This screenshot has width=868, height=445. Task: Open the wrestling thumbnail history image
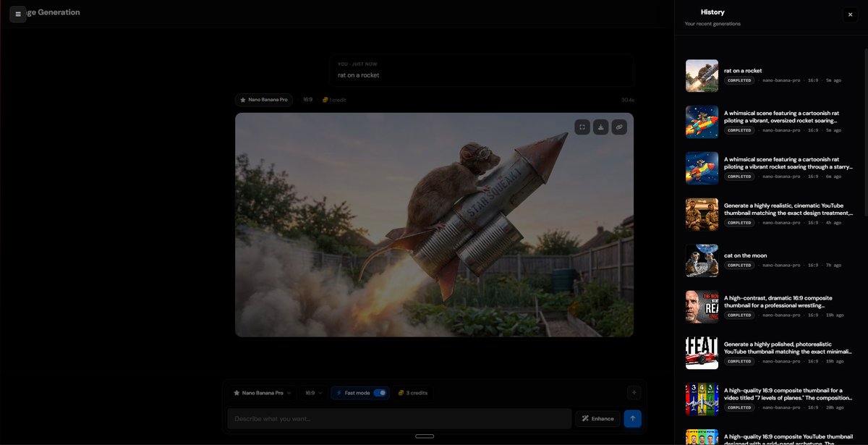click(702, 307)
